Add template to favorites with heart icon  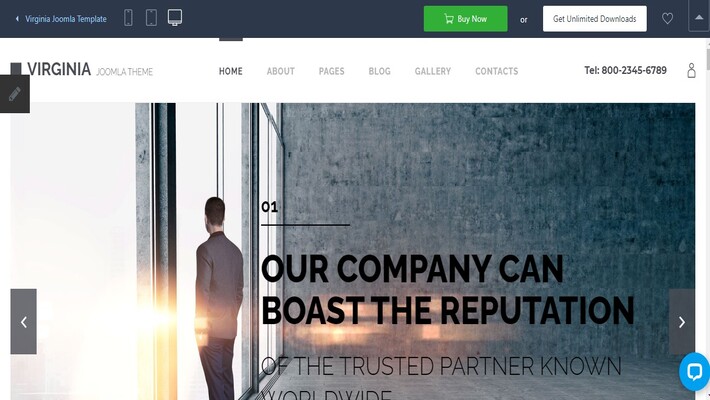(667, 19)
